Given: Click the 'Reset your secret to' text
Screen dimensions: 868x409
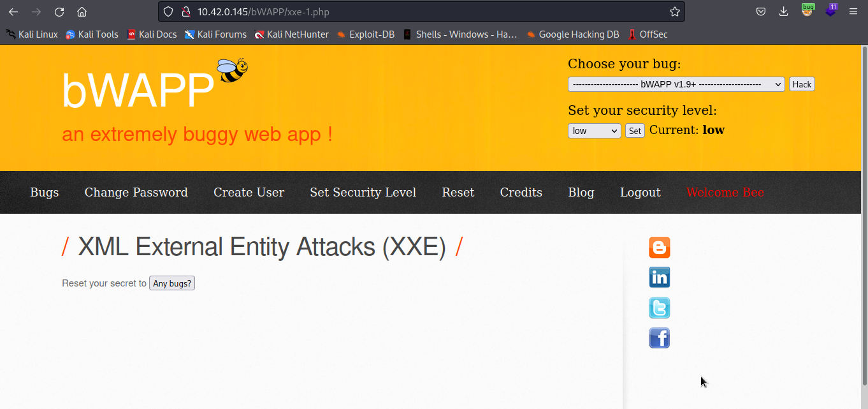Looking at the screenshot, I should tap(105, 283).
